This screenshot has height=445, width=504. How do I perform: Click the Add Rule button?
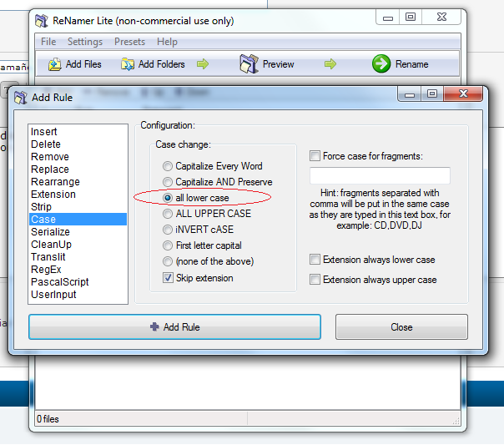(174, 327)
